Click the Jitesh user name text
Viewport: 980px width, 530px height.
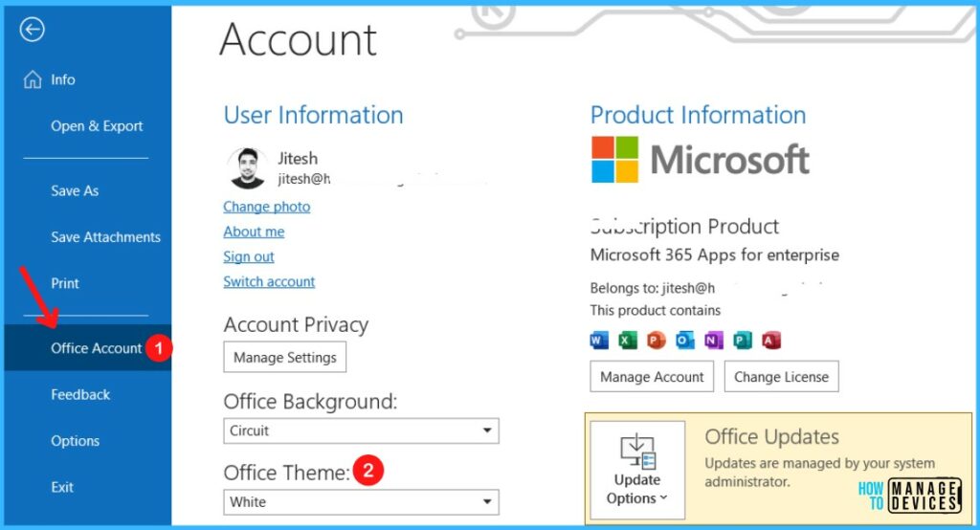298,158
